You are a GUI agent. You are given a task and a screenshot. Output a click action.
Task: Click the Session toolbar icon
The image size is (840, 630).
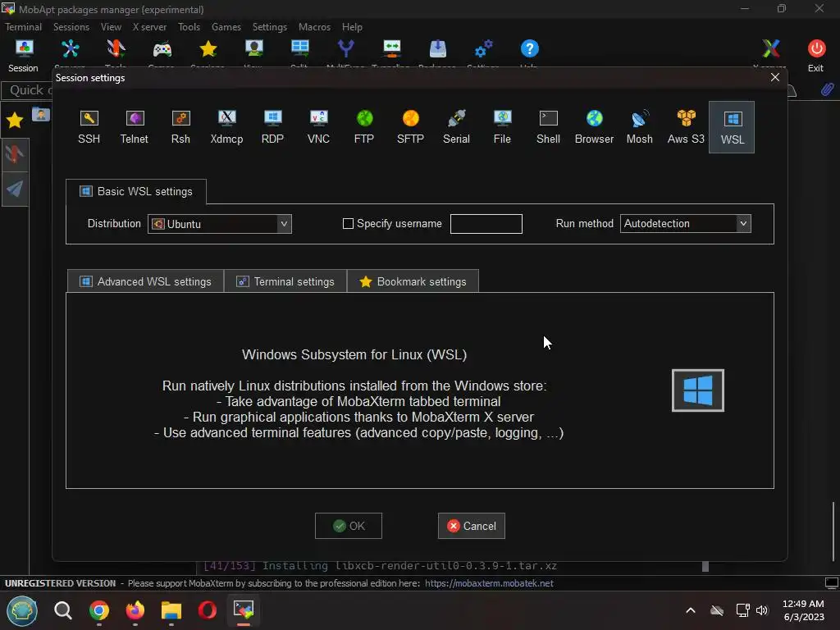click(x=24, y=56)
